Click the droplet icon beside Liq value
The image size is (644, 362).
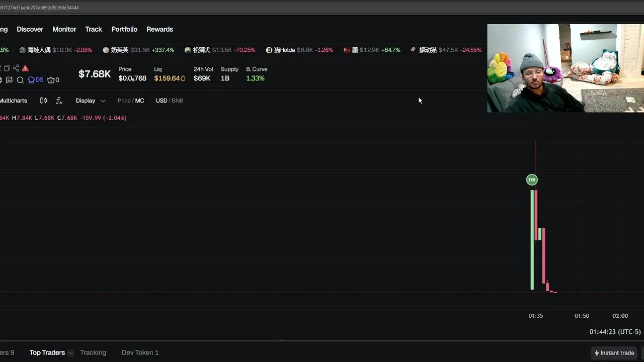coord(183,78)
